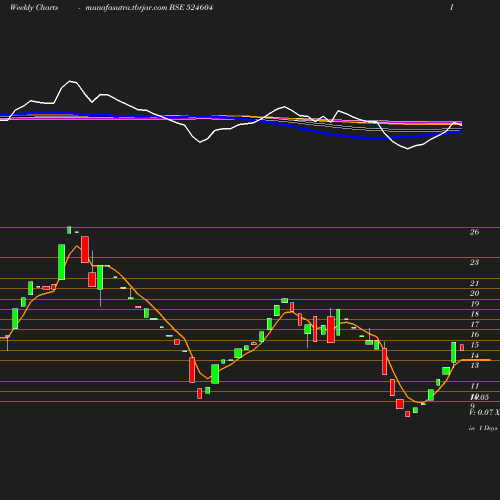
Task: Select the 21 price axis label
Action: click(x=474, y=283)
